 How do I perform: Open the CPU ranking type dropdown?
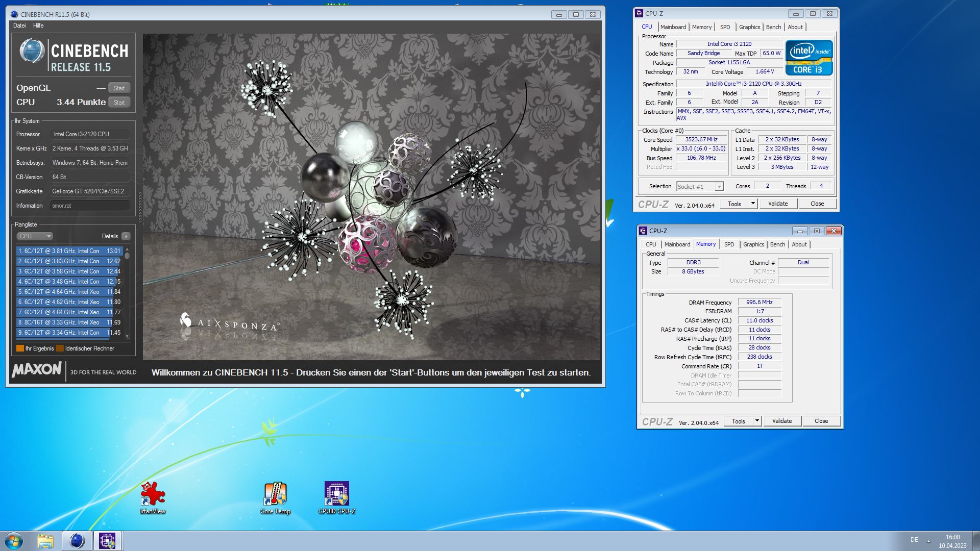(x=35, y=236)
